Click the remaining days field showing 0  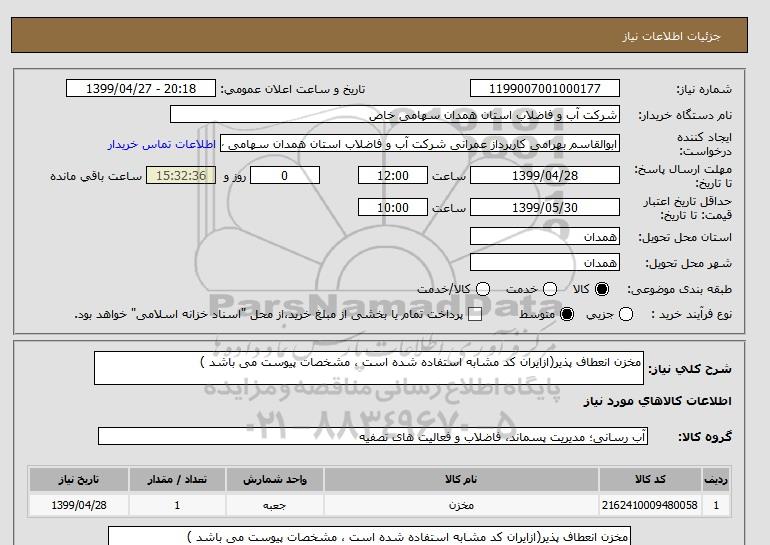285,175
